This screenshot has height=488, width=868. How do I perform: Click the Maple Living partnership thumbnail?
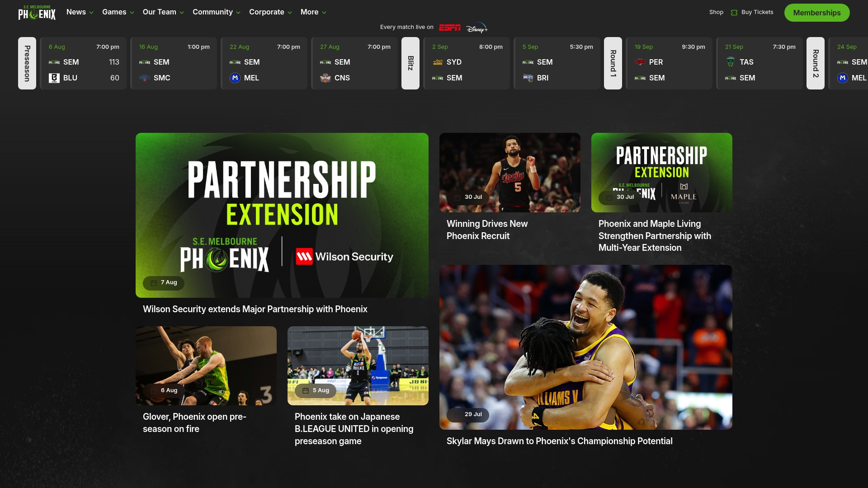tap(662, 173)
